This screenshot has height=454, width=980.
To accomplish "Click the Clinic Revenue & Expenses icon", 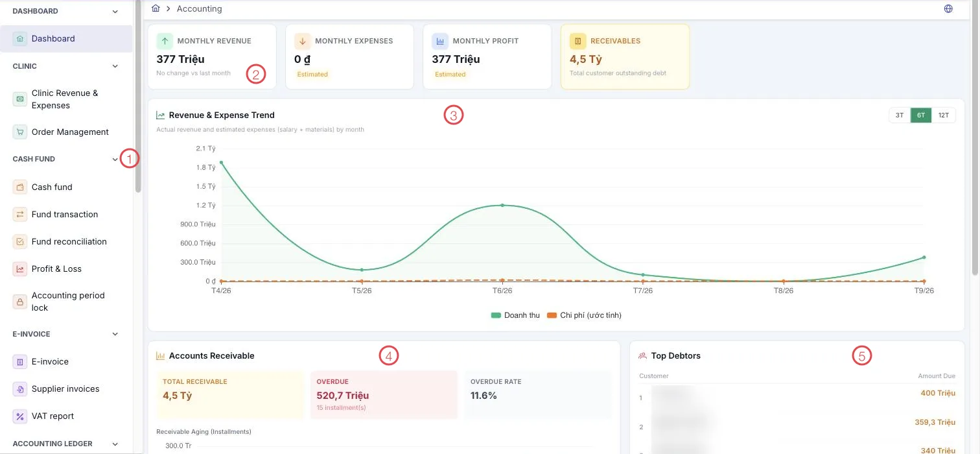I will pos(20,99).
